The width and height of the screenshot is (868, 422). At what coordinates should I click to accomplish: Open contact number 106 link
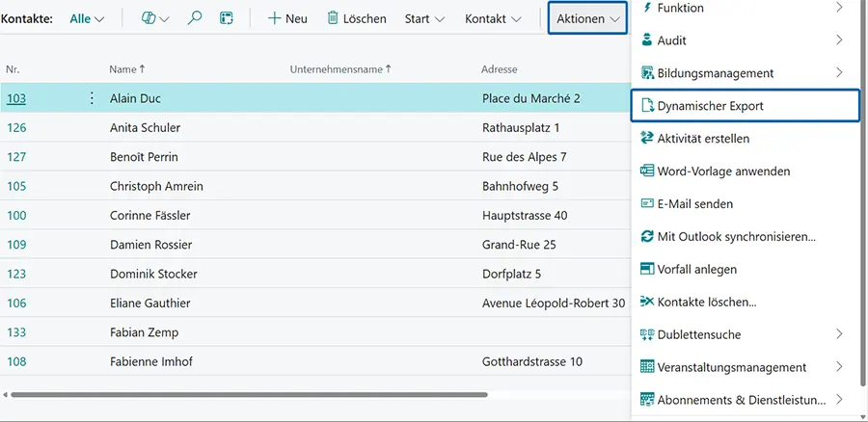(16, 303)
